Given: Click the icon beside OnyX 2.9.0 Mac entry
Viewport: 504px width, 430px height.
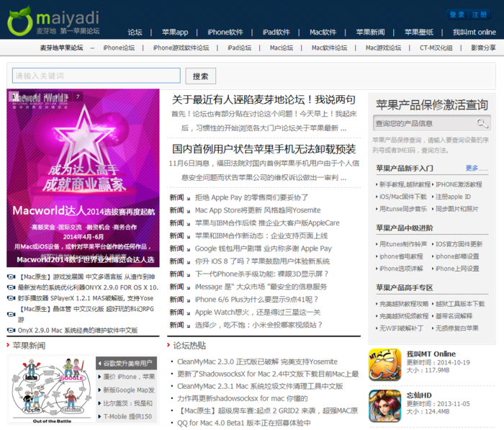Looking at the screenshot, I should tap(11, 330).
